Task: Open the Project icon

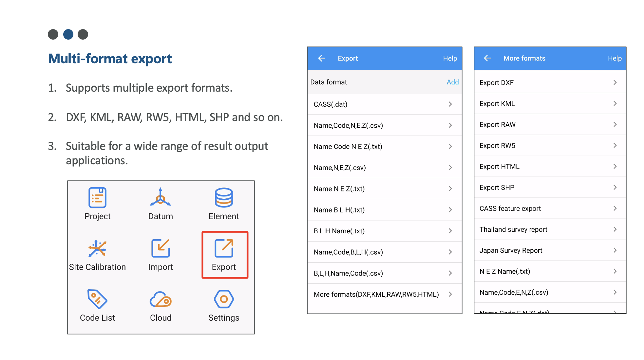Action: 97,198
